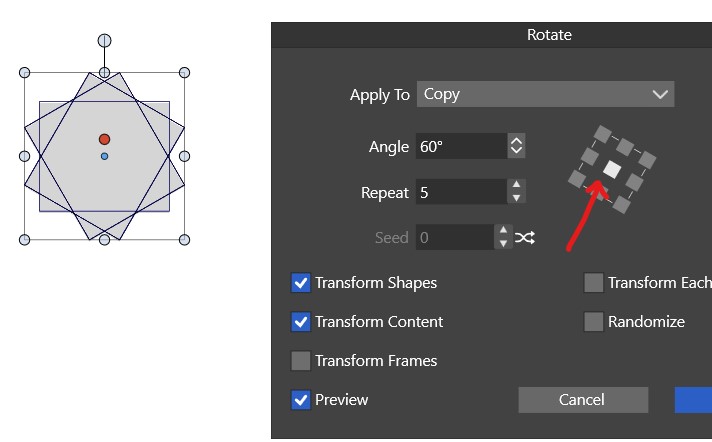Click the Repeat count input field

(460, 192)
